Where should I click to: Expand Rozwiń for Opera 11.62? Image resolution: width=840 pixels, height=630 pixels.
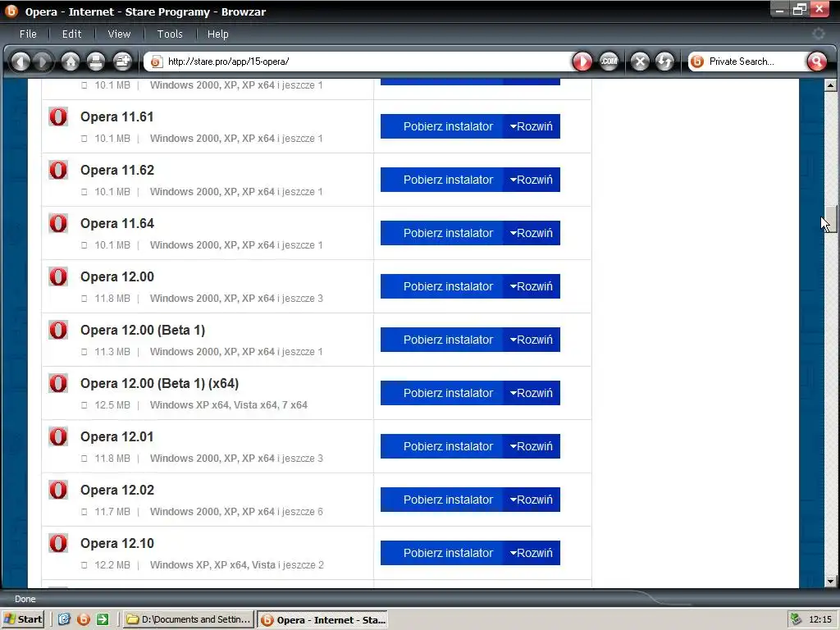coord(532,180)
